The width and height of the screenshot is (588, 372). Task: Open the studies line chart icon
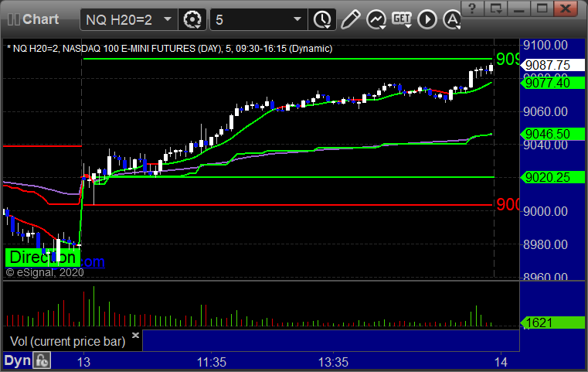coord(376,19)
